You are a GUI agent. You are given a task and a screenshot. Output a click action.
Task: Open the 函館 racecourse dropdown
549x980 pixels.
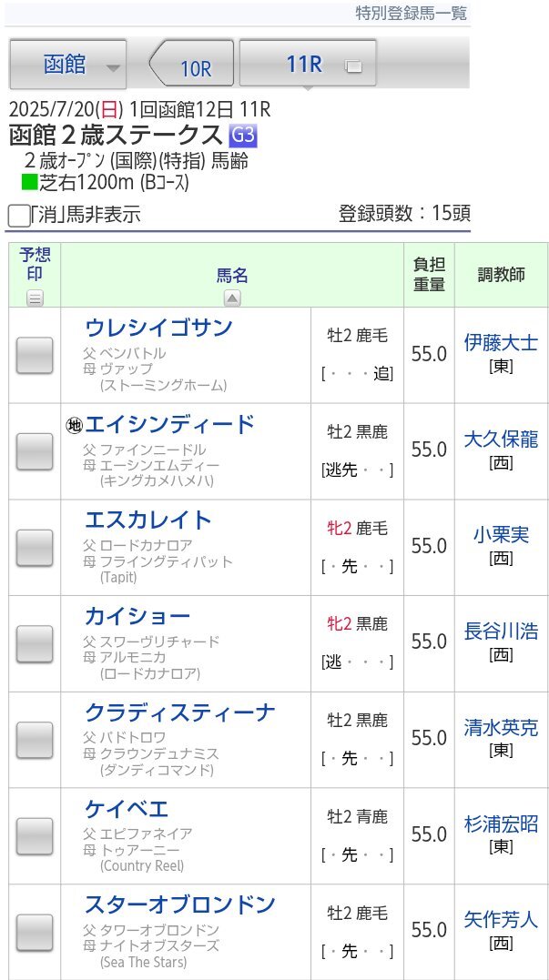tap(68, 65)
